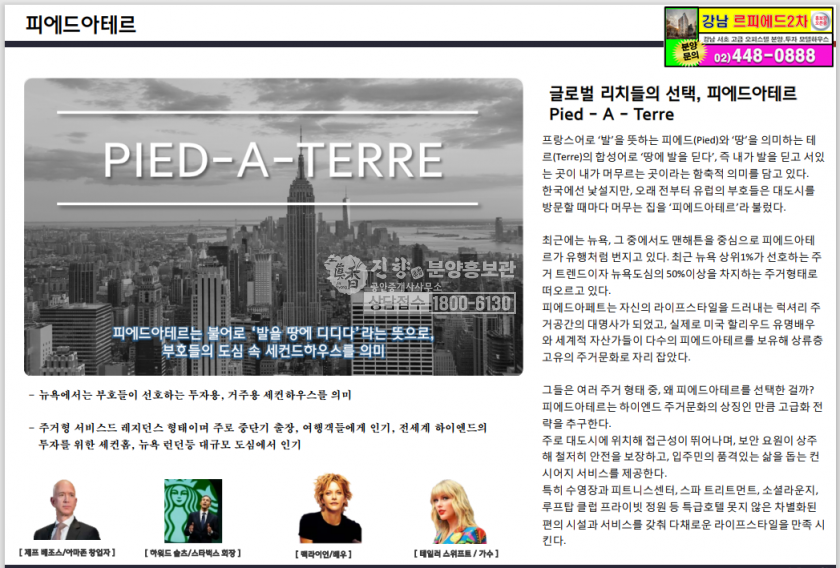Click the Starbucks logo image with Howard Schultz
The image size is (840, 568).
[x=193, y=509]
